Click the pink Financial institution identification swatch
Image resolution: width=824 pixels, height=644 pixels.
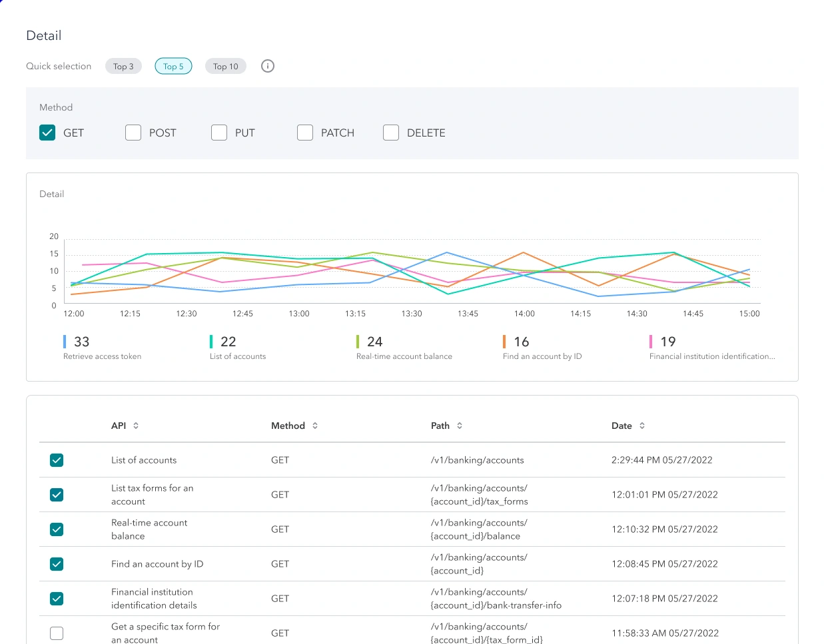[651, 342]
